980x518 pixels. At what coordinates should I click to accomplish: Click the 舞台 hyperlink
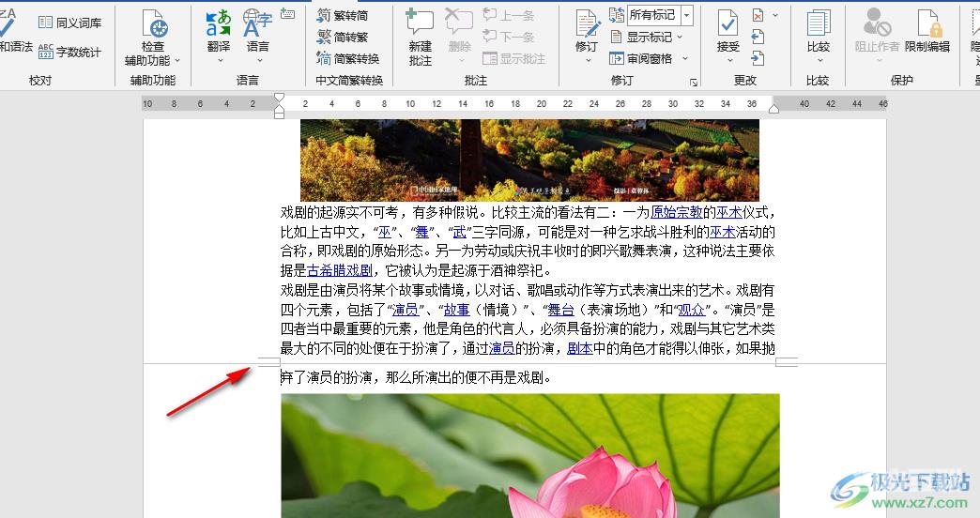[560, 310]
